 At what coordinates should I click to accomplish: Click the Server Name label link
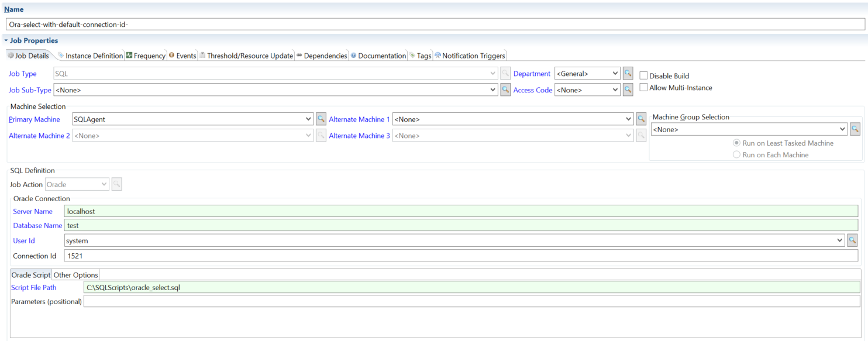click(x=33, y=211)
